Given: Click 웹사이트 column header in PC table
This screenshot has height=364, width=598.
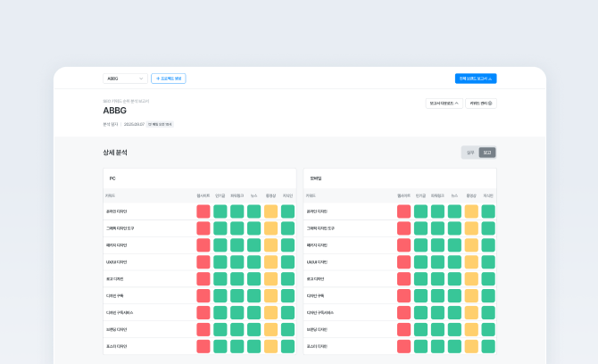Looking at the screenshot, I should (x=203, y=196).
